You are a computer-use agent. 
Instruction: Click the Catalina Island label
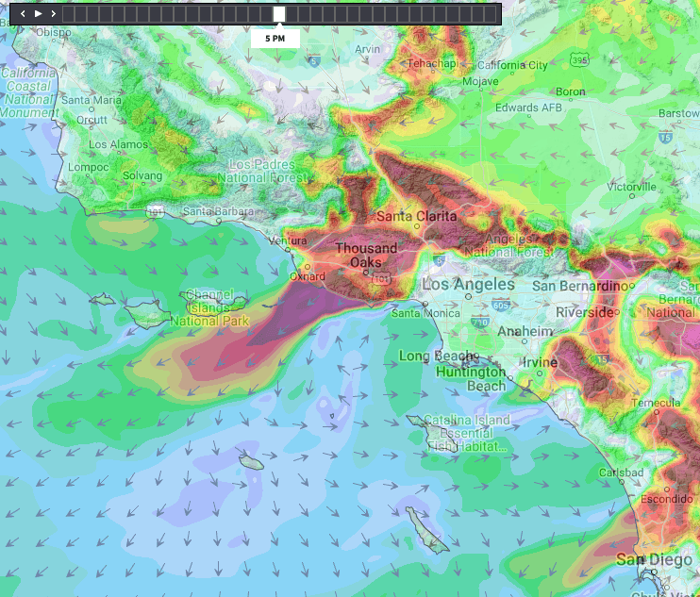click(466, 420)
